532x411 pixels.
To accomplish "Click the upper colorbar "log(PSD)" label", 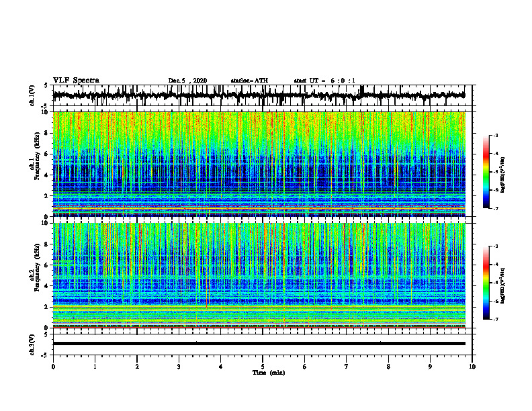I will tap(503, 175).
